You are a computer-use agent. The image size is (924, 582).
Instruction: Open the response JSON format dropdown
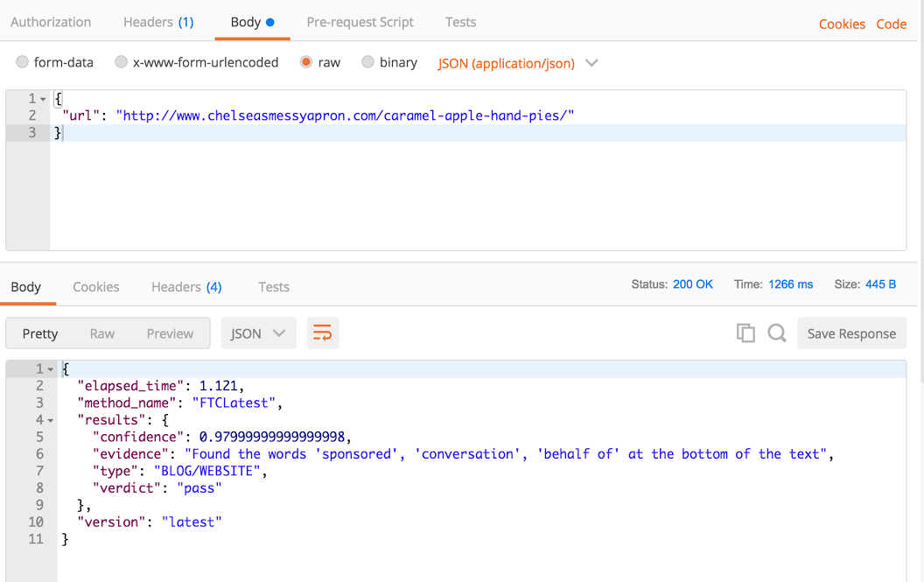tap(259, 333)
